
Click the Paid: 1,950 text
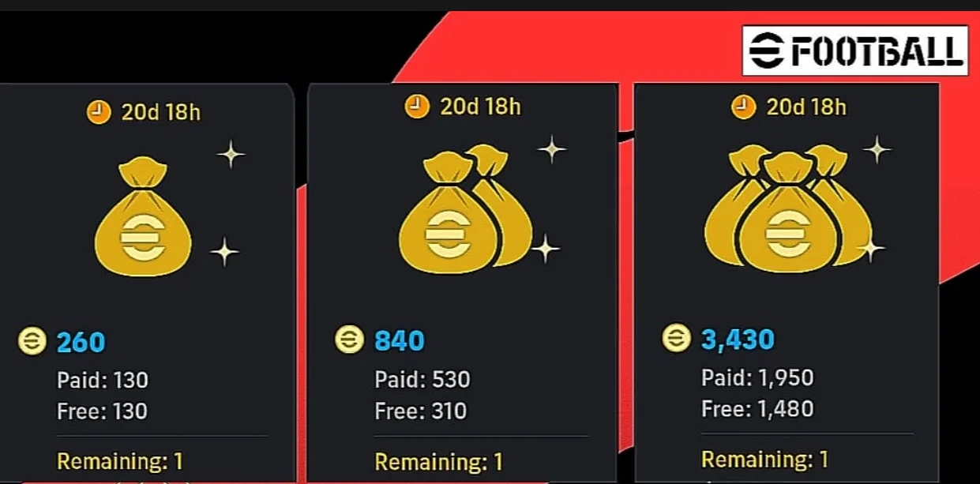click(x=757, y=378)
